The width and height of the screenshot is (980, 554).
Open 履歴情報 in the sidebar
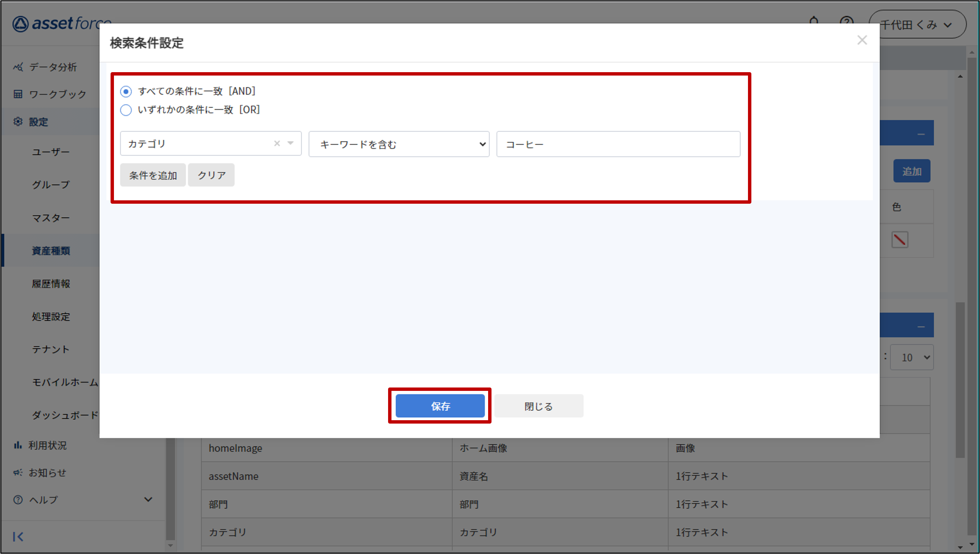tap(51, 283)
